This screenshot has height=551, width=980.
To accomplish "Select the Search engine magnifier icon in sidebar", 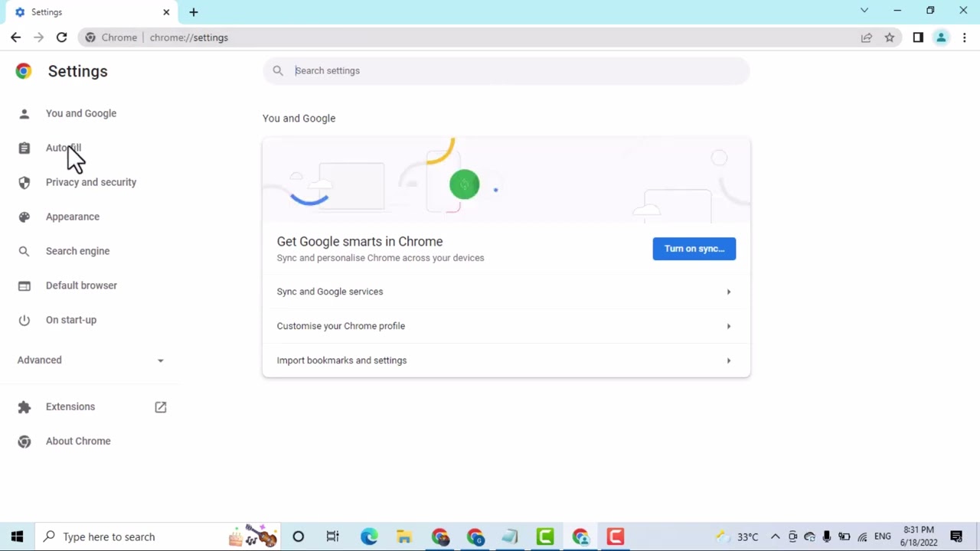I will click(x=24, y=251).
